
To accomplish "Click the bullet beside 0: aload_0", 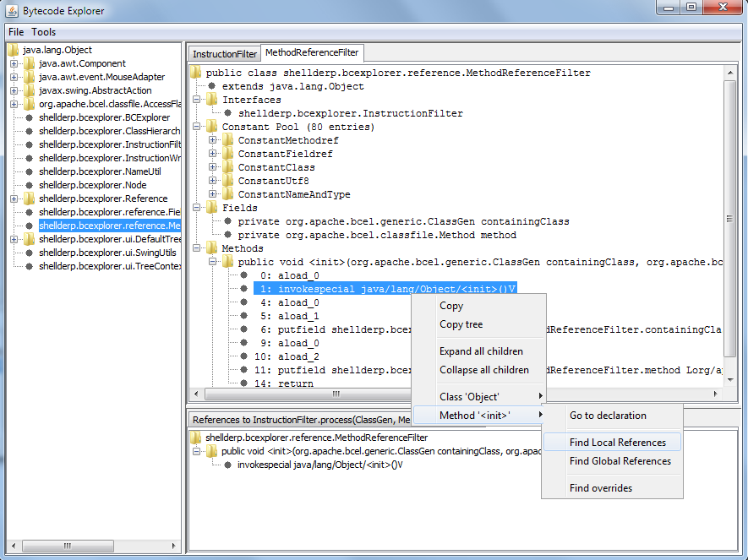I will pyautogui.click(x=244, y=275).
